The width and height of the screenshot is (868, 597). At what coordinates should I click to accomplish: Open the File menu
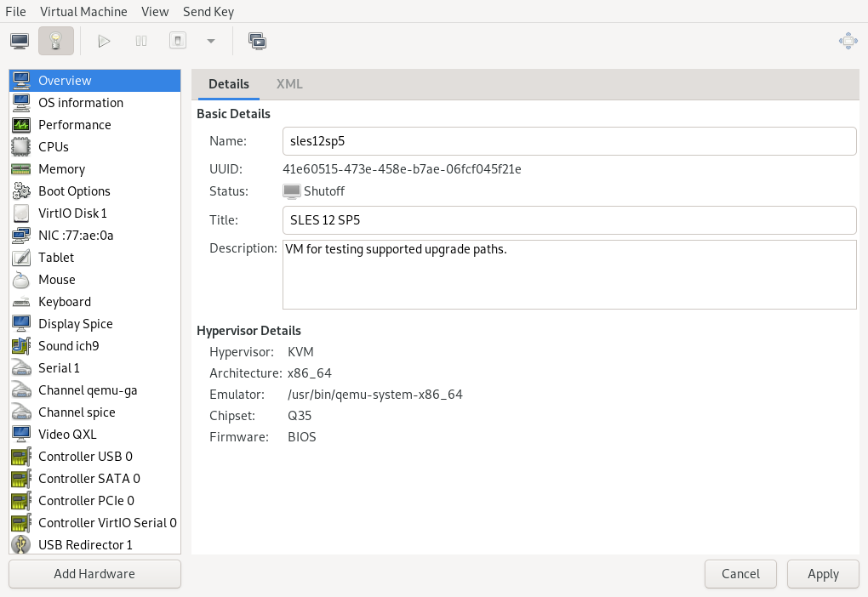15,12
